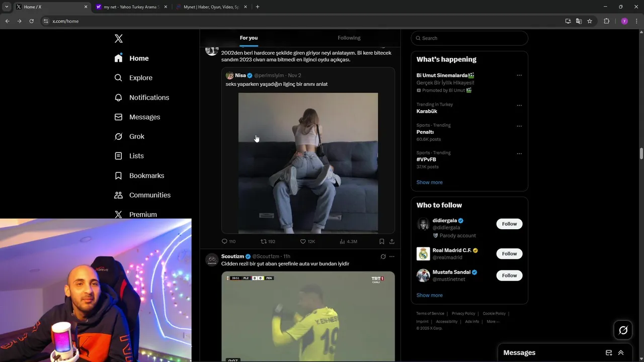Viewport: 644px width, 362px height.
Task: Click the X logo in sidebar
Action: coord(119,39)
